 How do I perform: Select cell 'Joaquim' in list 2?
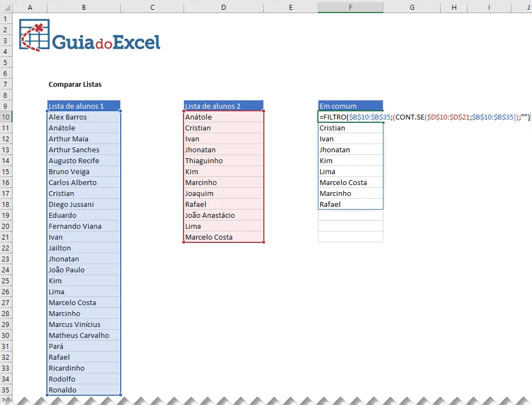[223, 194]
